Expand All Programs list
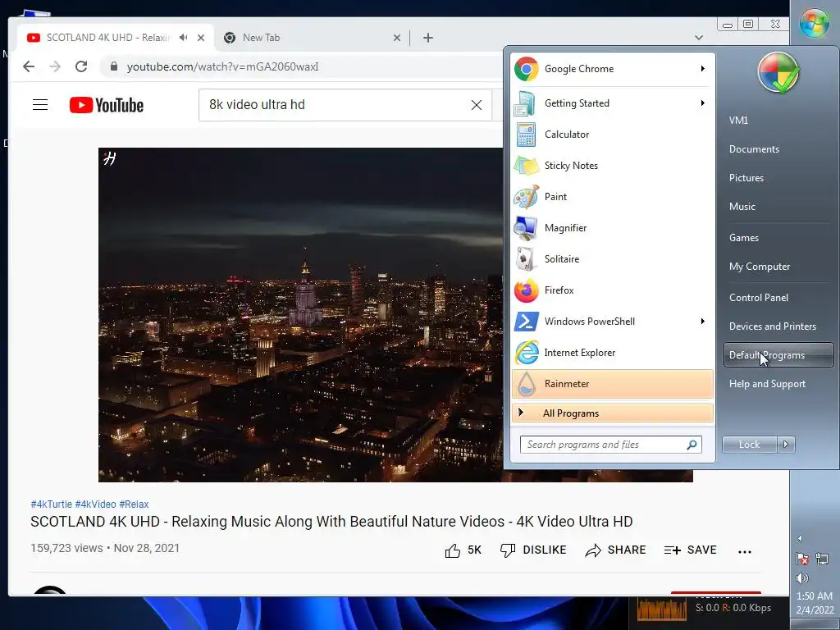Viewport: 840px width, 630px height. pyautogui.click(x=613, y=413)
